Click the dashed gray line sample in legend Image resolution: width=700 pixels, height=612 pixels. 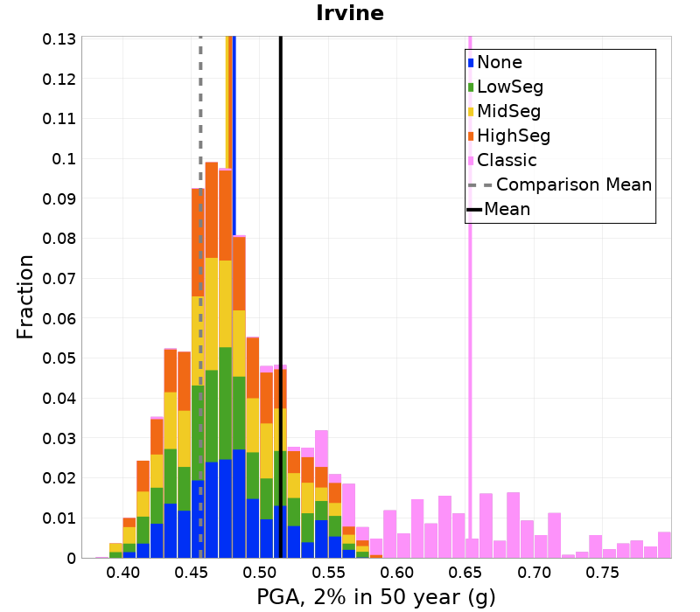coord(479,185)
